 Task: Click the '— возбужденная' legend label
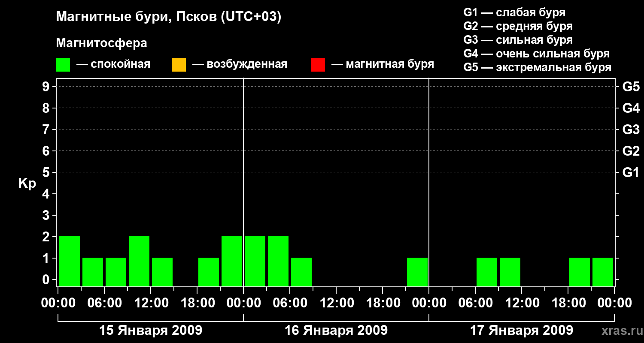click(x=240, y=65)
